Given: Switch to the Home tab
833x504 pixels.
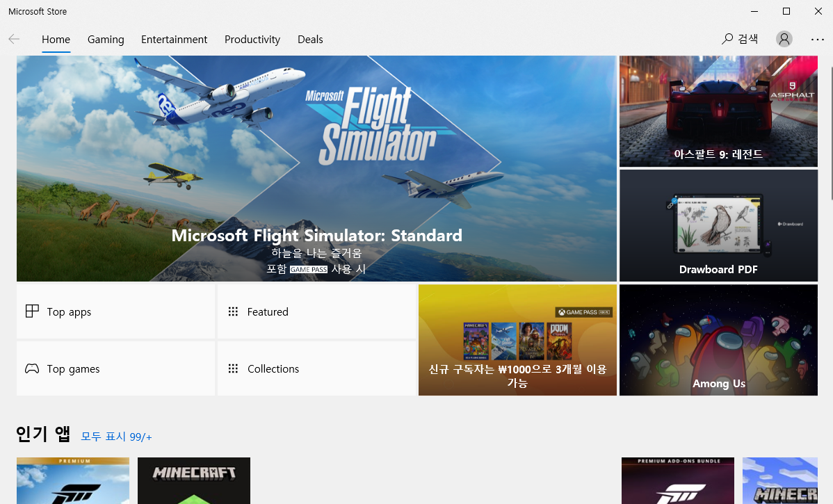Looking at the screenshot, I should tap(56, 40).
